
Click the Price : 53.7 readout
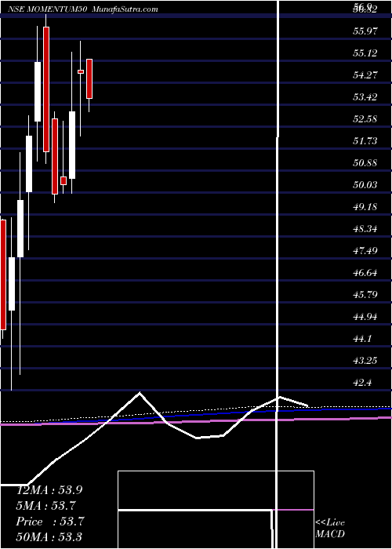(49, 522)
